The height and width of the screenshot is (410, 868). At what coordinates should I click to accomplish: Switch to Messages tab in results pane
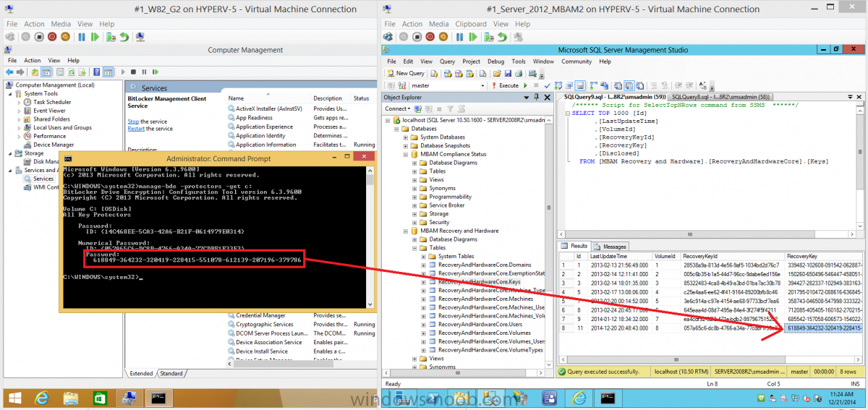click(610, 247)
